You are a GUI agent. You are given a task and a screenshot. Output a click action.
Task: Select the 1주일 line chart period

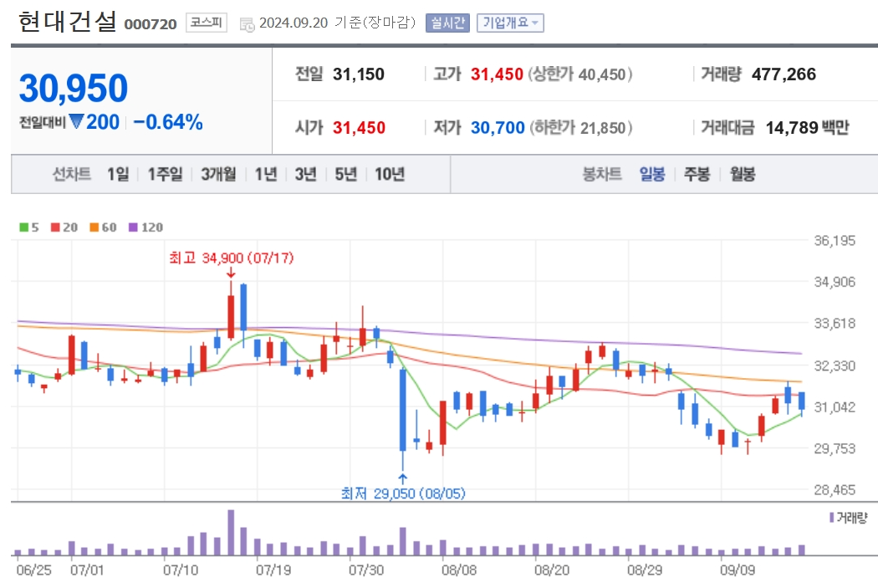click(165, 174)
